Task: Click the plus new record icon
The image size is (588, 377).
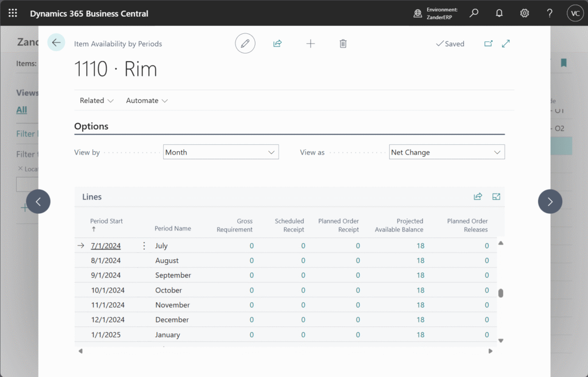Action: (311, 44)
